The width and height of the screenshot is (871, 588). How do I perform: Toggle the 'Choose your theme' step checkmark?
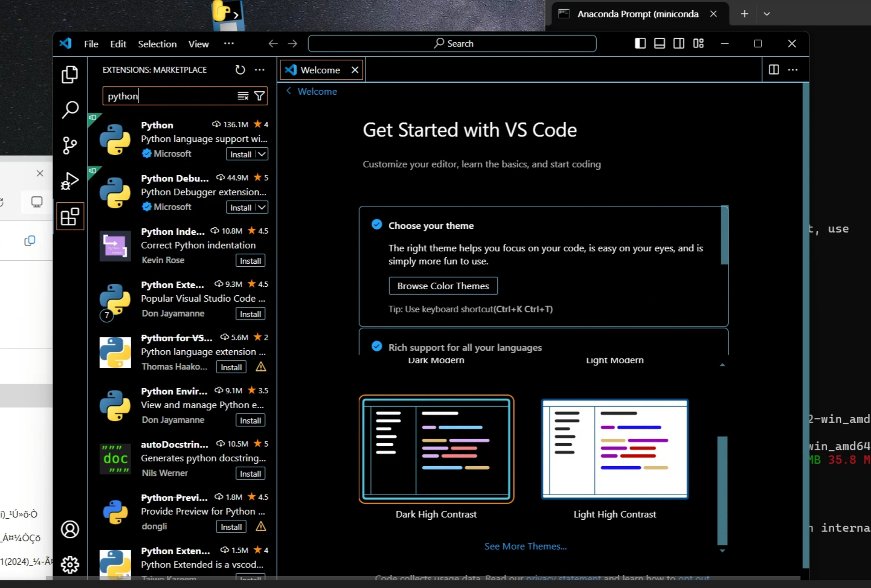pos(376,225)
